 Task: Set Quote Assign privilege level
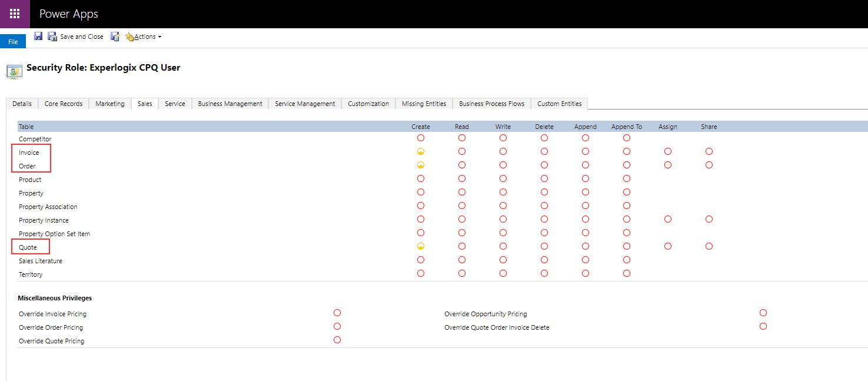click(668, 246)
